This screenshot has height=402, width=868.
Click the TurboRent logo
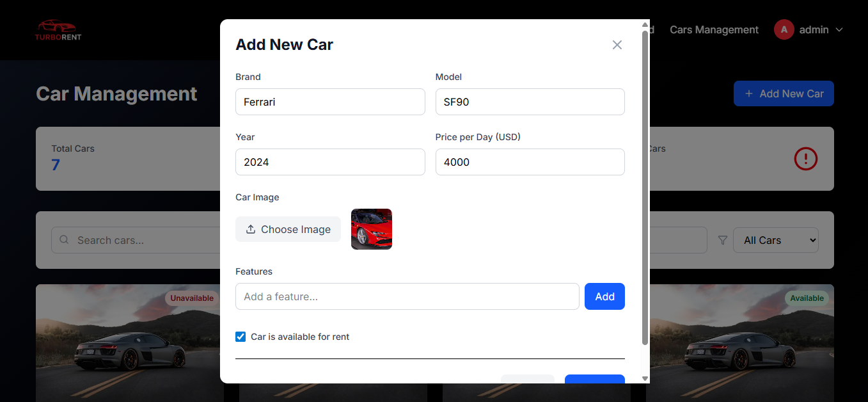click(x=58, y=30)
